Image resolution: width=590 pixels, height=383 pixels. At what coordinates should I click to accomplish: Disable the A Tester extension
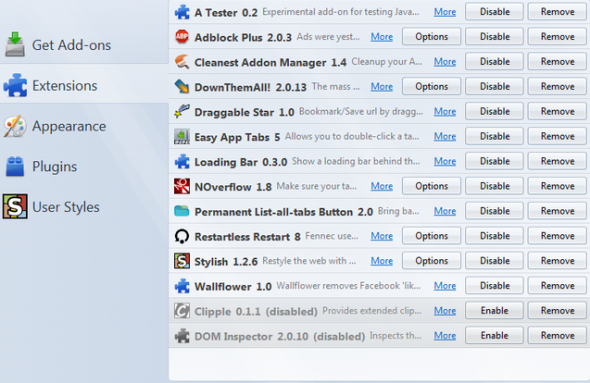coord(494,12)
